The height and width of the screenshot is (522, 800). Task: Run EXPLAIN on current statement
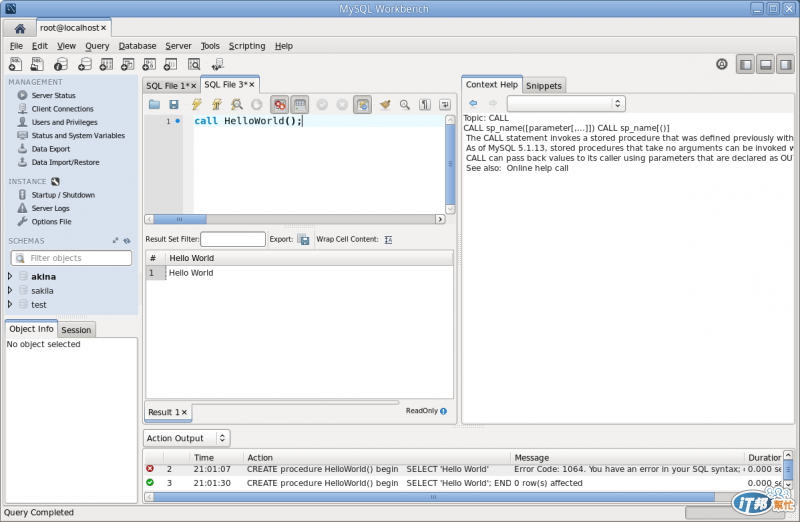click(237, 105)
